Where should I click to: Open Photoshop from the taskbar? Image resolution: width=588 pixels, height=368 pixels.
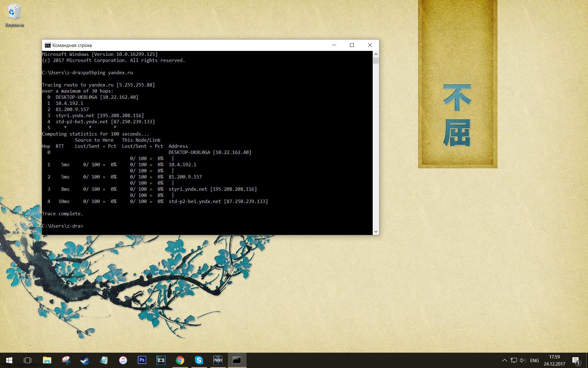tap(142, 360)
